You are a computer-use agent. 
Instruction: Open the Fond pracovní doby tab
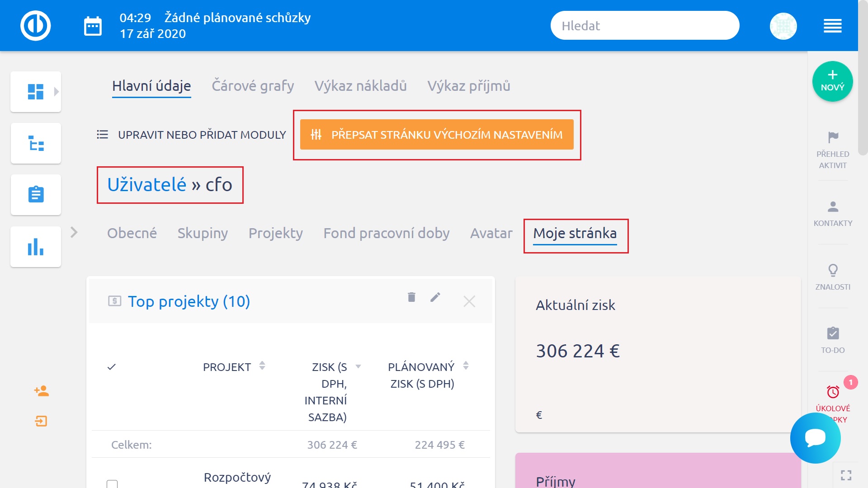point(386,233)
